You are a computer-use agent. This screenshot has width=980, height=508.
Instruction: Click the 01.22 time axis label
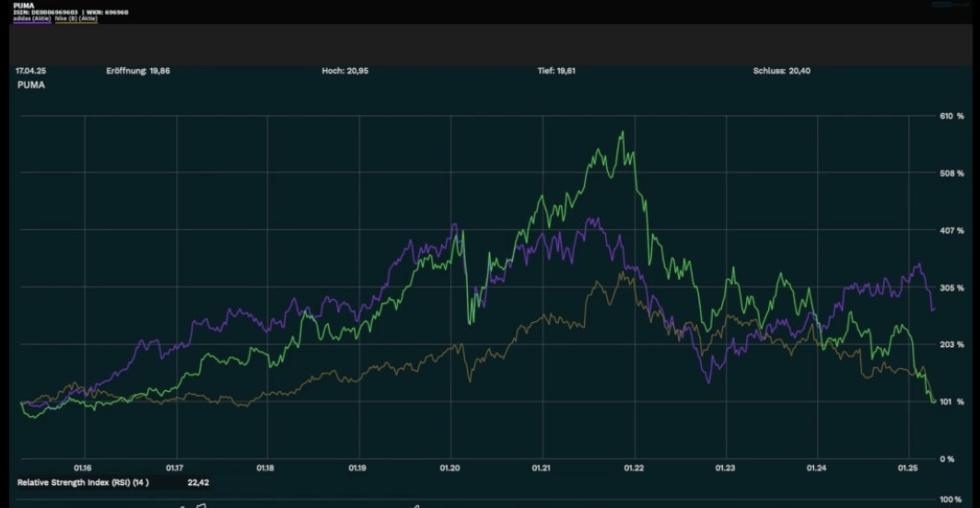click(634, 468)
